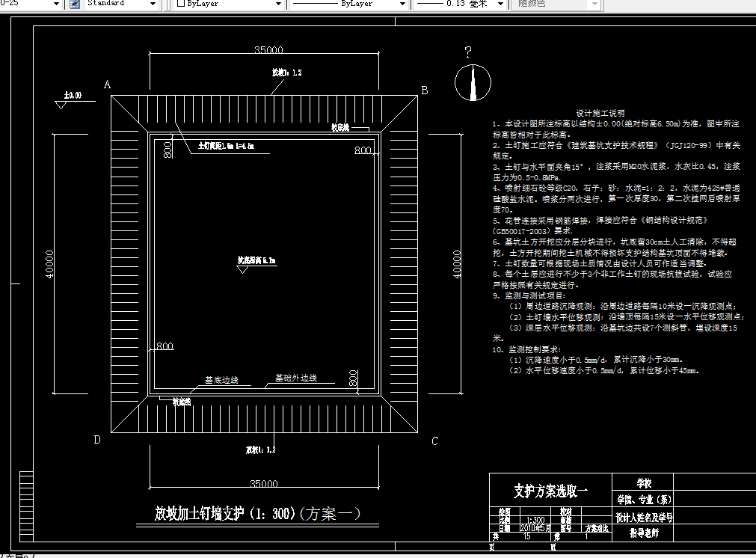Select the 指导老师 title block cell
The height and width of the screenshot is (558, 756).
click(x=644, y=533)
